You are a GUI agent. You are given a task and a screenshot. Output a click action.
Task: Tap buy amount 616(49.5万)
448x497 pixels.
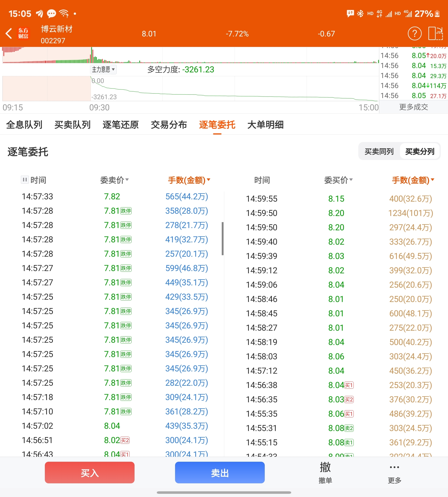pyautogui.click(x=411, y=256)
